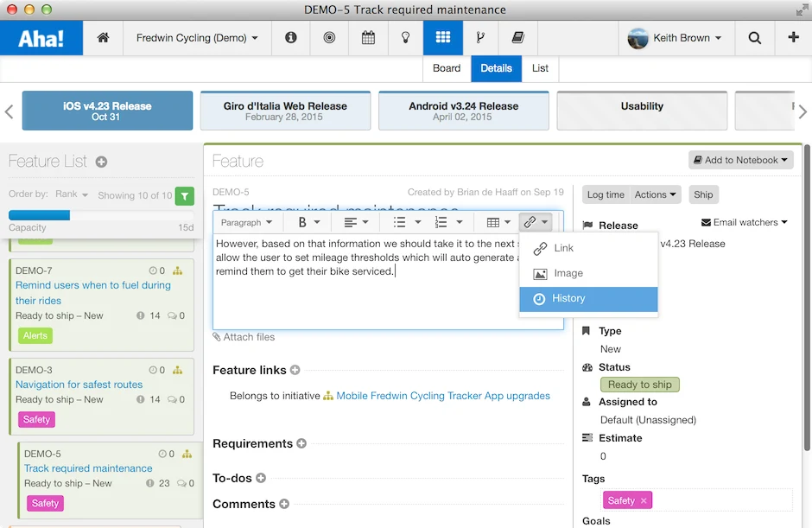Open the Keith Brown user menu
Viewport: 812px width, 528px height.
[676, 38]
